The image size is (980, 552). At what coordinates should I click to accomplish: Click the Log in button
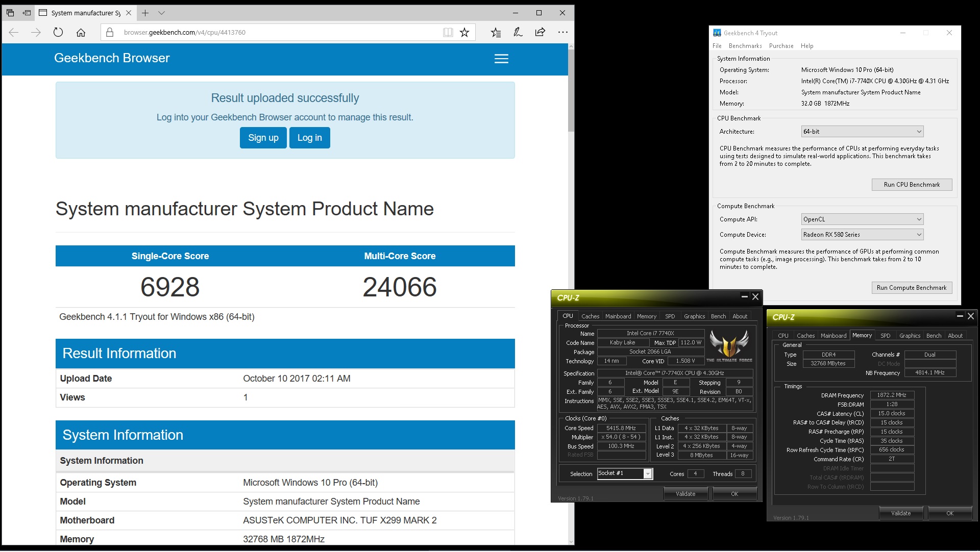(x=309, y=138)
